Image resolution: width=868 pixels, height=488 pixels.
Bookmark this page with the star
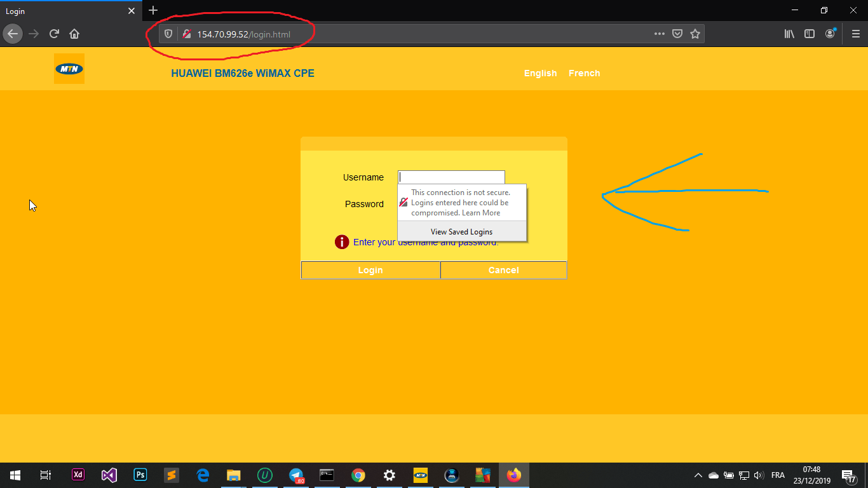(695, 34)
